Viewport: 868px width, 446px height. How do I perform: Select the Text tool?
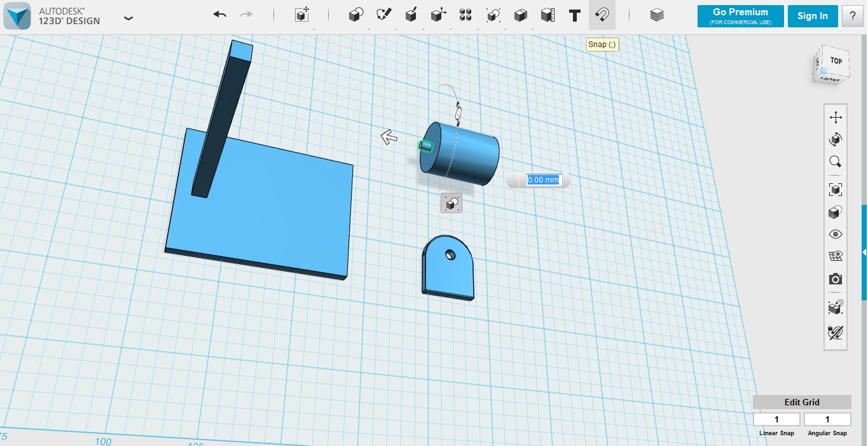575,15
